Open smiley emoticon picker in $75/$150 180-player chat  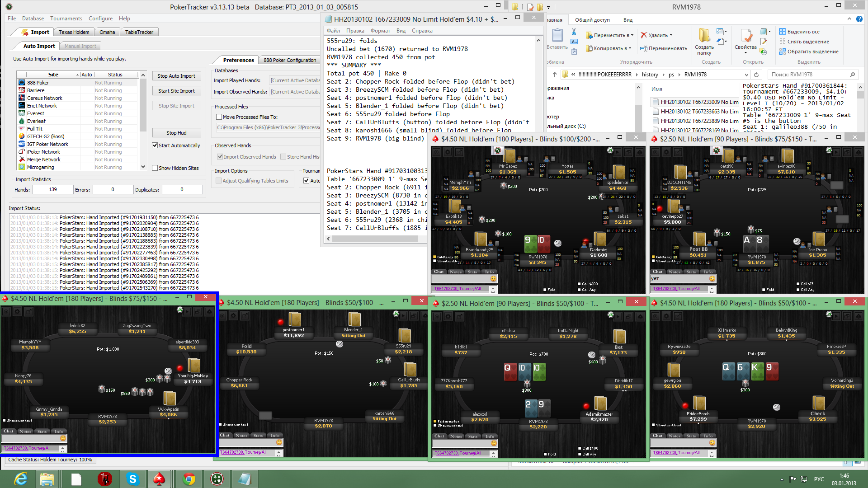point(63,438)
